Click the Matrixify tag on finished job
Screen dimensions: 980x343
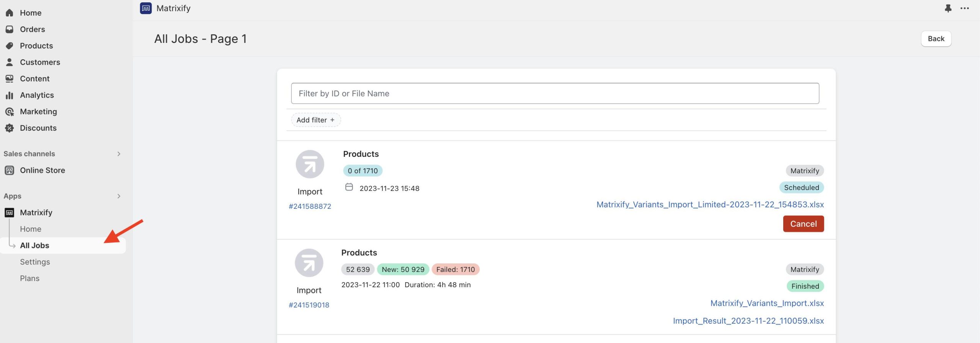click(x=805, y=269)
